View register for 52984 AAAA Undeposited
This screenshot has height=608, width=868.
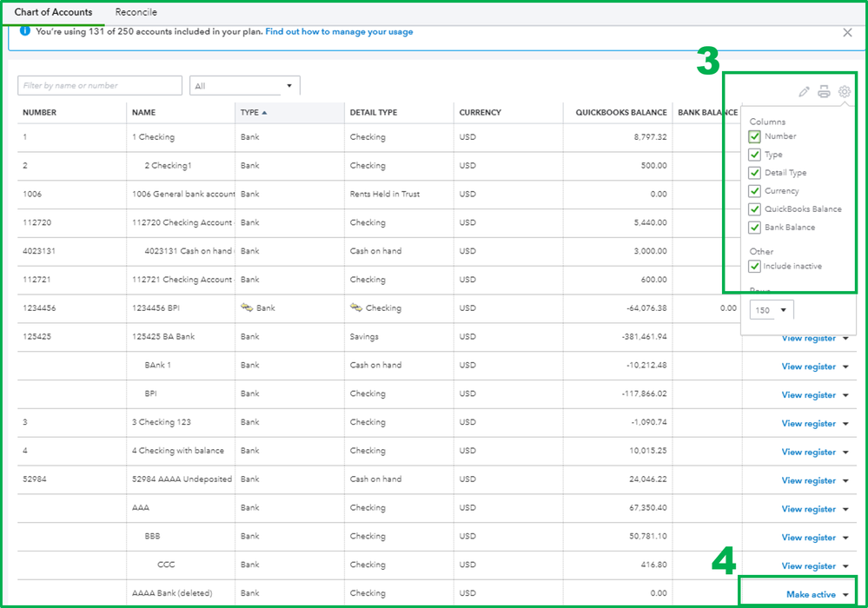808,480
